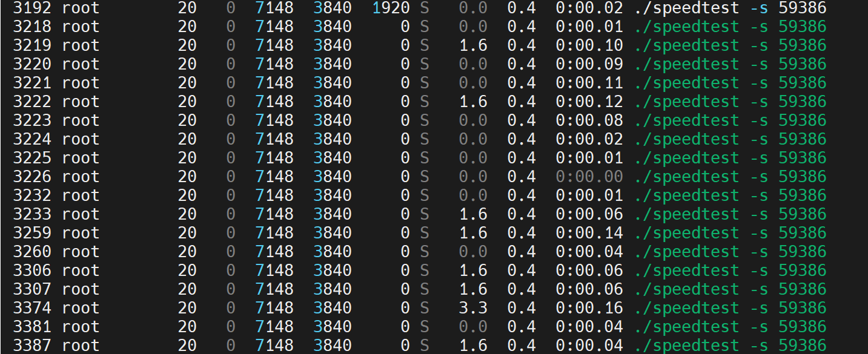Image resolution: width=868 pixels, height=354 pixels.
Task: Click the PID 3307 entry
Action: [32, 289]
